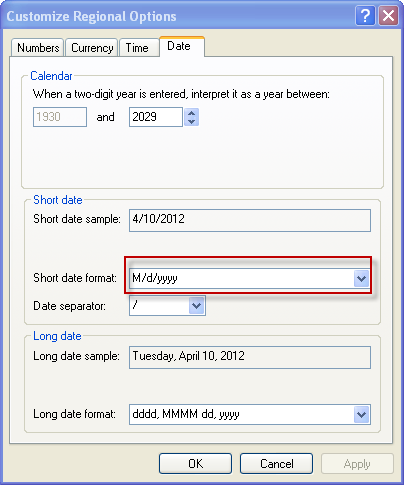Click the Cancel button
404x485 pixels.
pos(276,463)
